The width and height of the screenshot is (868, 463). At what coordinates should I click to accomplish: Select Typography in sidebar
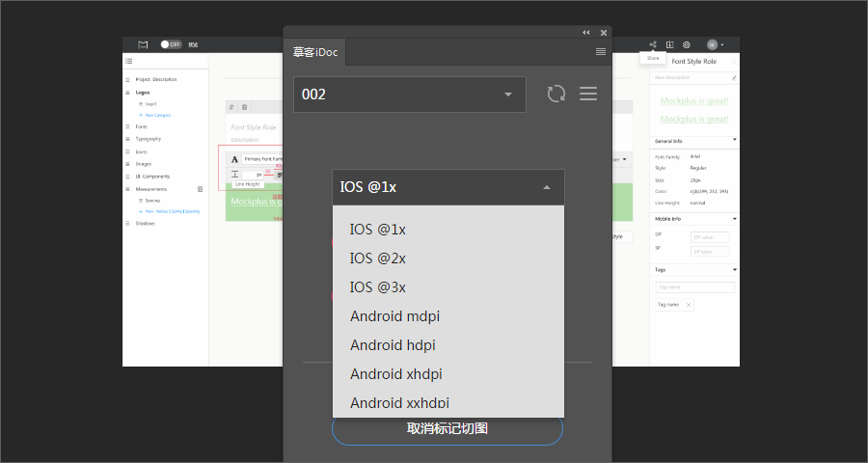coord(149,139)
